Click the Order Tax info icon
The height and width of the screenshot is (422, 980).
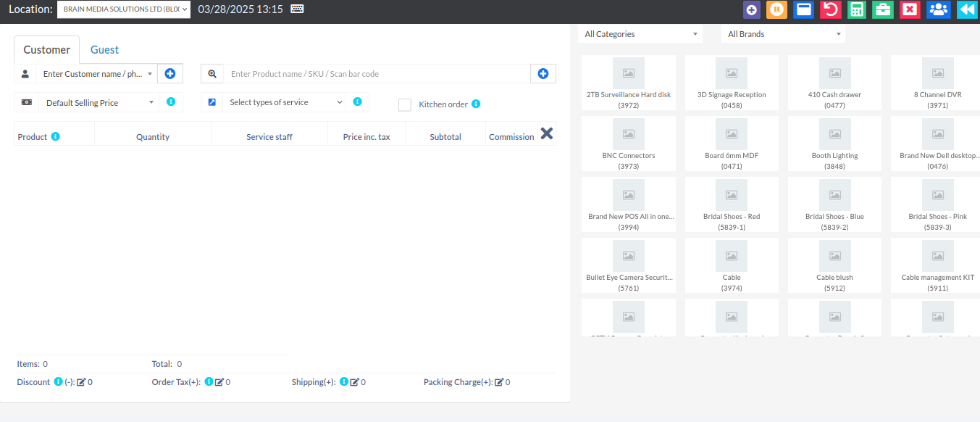click(209, 381)
